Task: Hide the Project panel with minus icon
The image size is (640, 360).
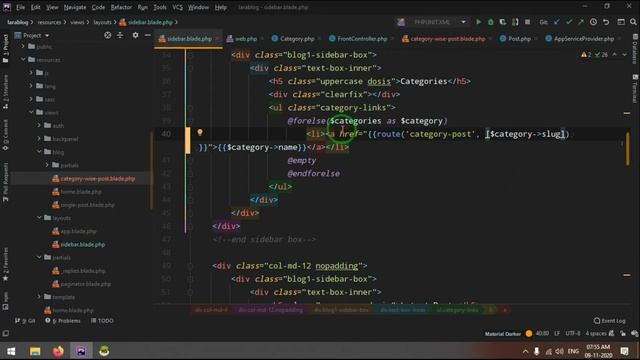Action: 147,36
